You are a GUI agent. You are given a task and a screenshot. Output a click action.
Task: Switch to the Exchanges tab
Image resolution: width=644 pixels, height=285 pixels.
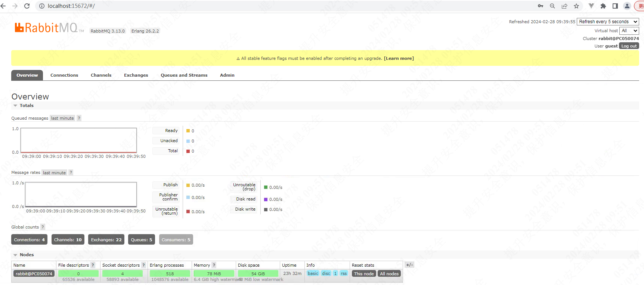click(136, 75)
